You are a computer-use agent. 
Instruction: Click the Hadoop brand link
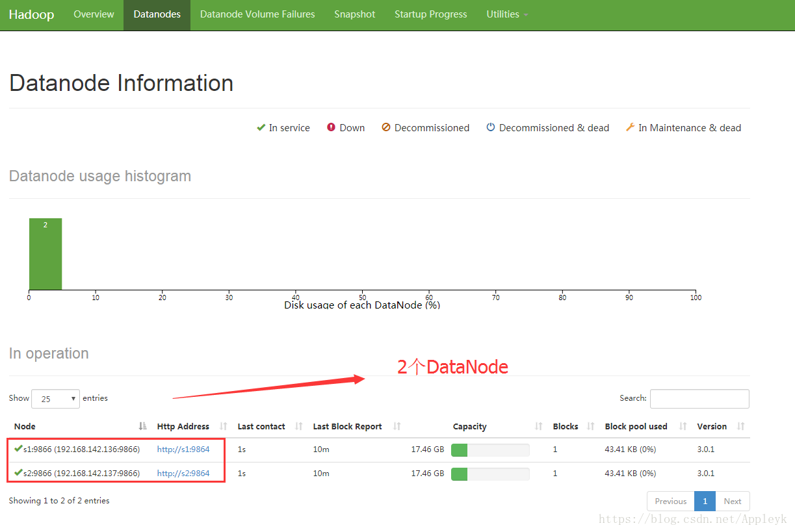31,14
